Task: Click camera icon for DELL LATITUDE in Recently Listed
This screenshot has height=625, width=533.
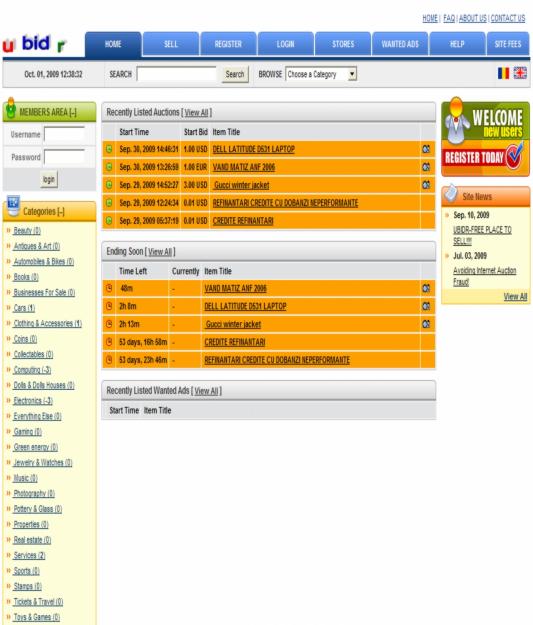Action: [x=426, y=149]
